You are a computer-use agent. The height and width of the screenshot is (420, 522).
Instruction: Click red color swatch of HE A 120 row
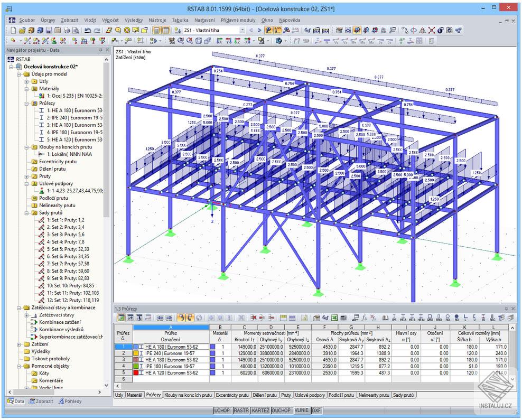[x=136, y=373]
